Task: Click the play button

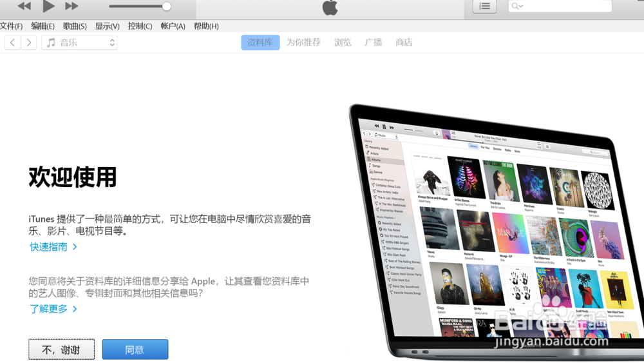Action: 48,6
